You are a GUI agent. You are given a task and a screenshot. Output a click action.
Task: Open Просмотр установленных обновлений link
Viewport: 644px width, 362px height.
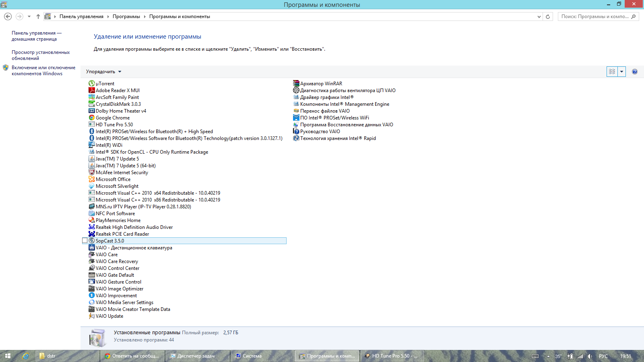pos(40,55)
